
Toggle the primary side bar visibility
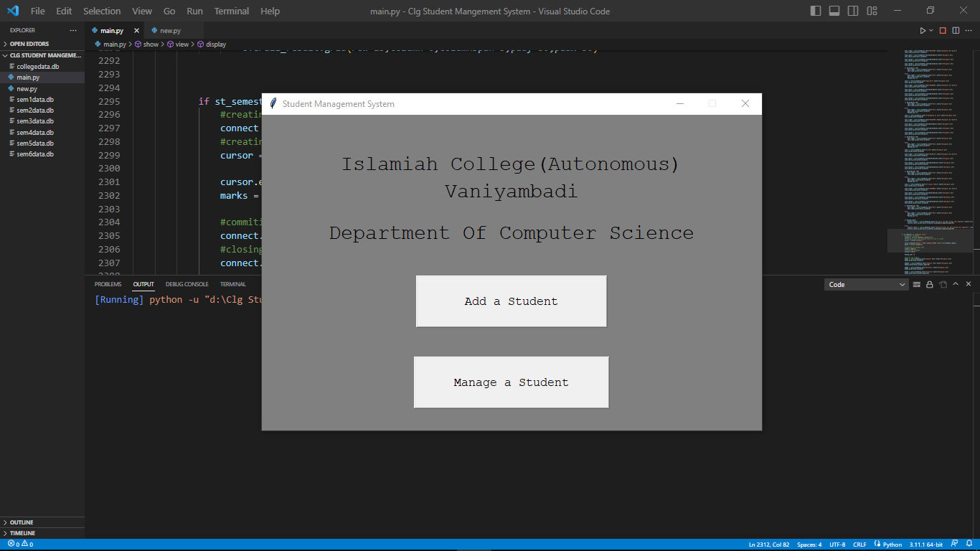coord(816,11)
